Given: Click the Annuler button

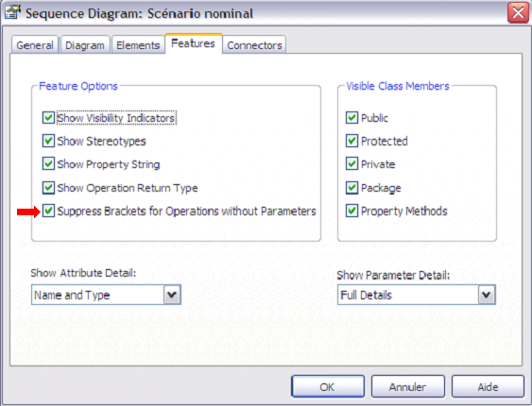Looking at the screenshot, I should pos(408,386).
